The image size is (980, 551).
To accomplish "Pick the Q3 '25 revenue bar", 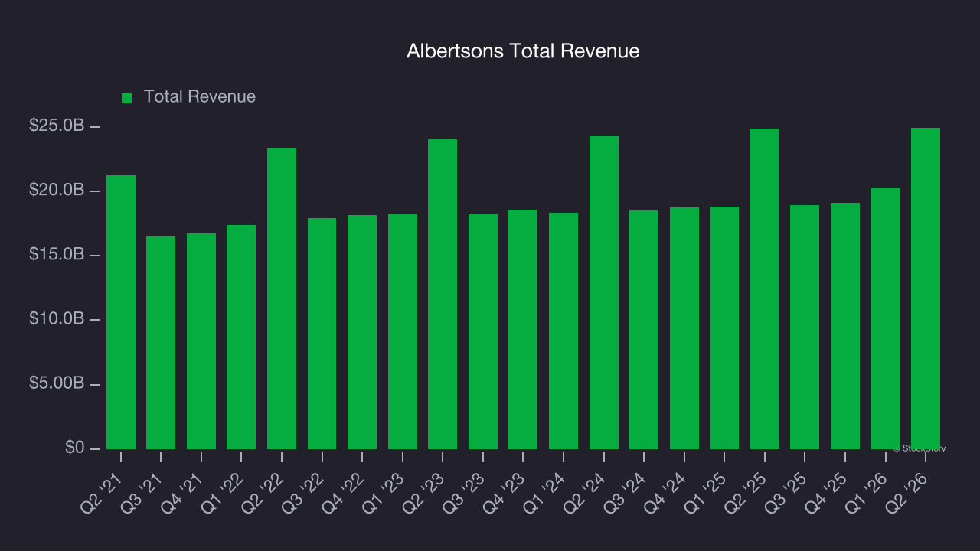I will coord(805,327).
